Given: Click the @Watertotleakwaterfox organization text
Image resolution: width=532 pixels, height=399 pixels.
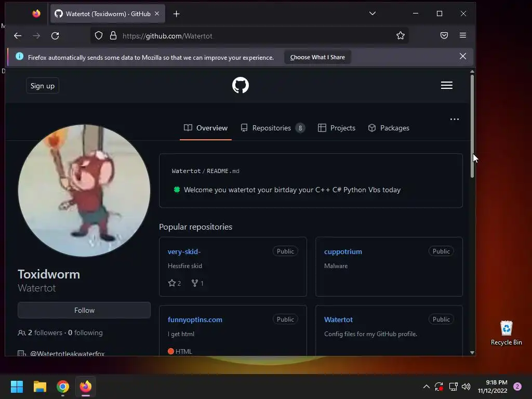Looking at the screenshot, I should tap(67, 353).
